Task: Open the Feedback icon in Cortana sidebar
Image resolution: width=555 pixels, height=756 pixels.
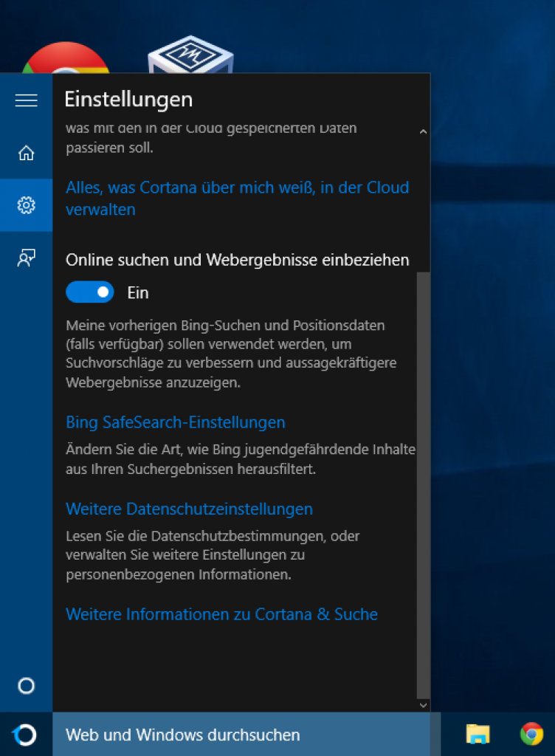Action: pyautogui.click(x=26, y=258)
